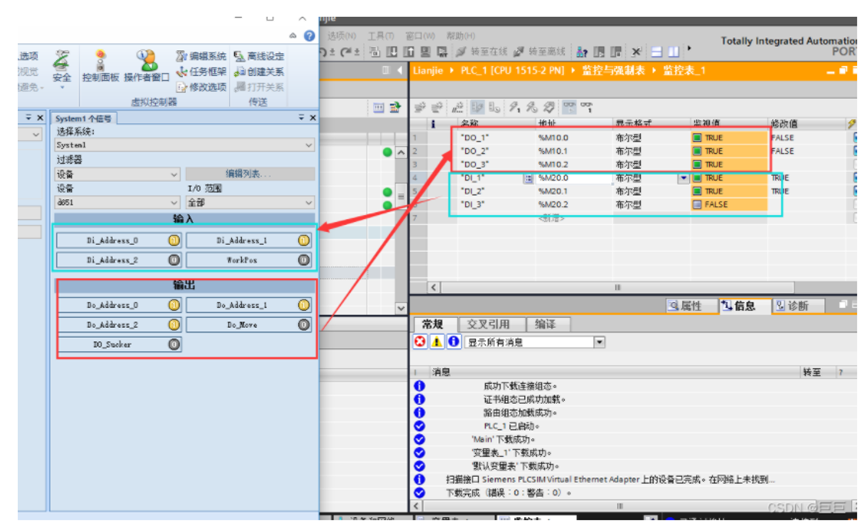Click PLC_1 [CPU 1515-2 PN] breadcrumb
Viewport: 865px width, 529px height.
click(x=512, y=71)
